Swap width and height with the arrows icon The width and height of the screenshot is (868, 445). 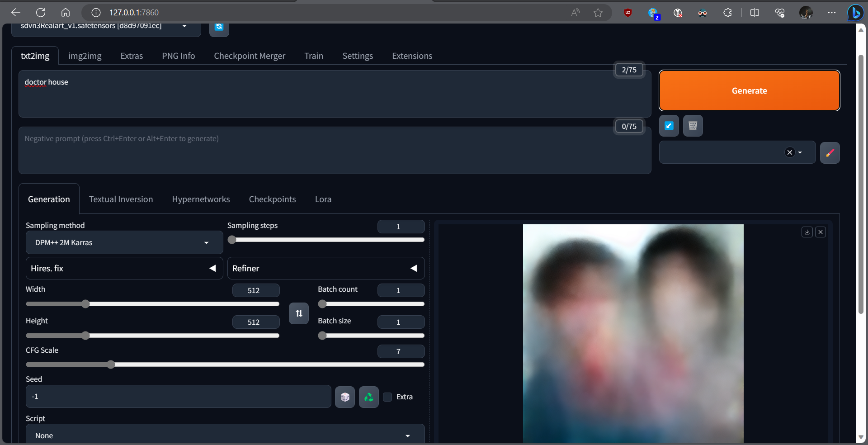(x=298, y=313)
